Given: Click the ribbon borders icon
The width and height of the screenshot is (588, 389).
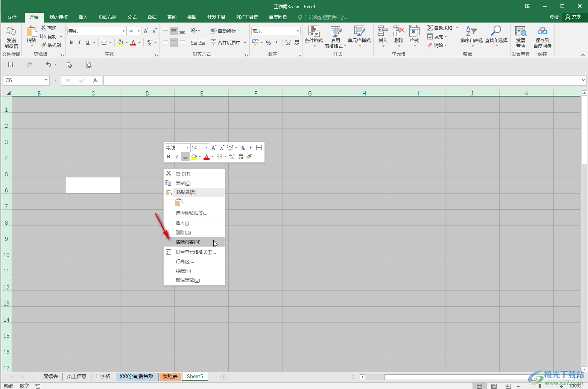Looking at the screenshot, I should click(x=104, y=42).
